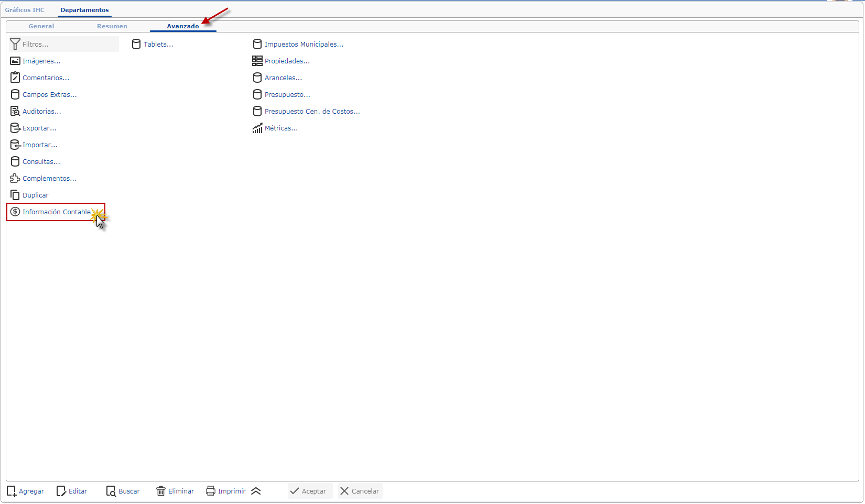Open Consultas
Image resolution: width=865 pixels, height=504 pixels.
pyautogui.click(x=41, y=162)
